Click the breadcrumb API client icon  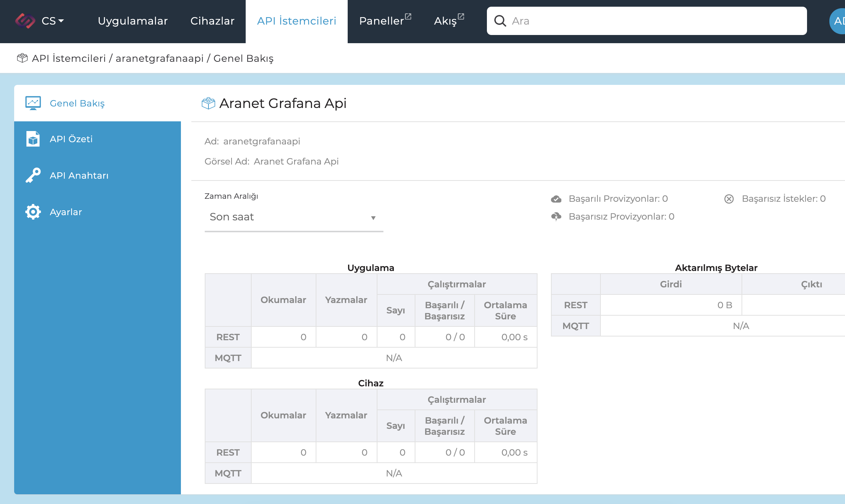(x=22, y=58)
